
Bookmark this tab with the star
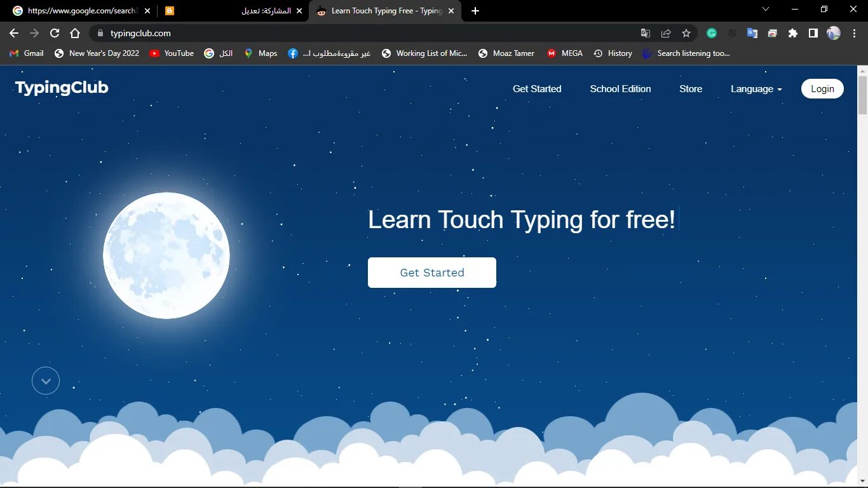point(686,33)
